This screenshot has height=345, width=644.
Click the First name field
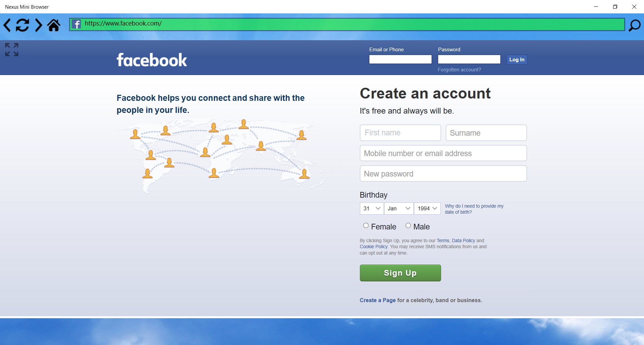[x=400, y=133]
